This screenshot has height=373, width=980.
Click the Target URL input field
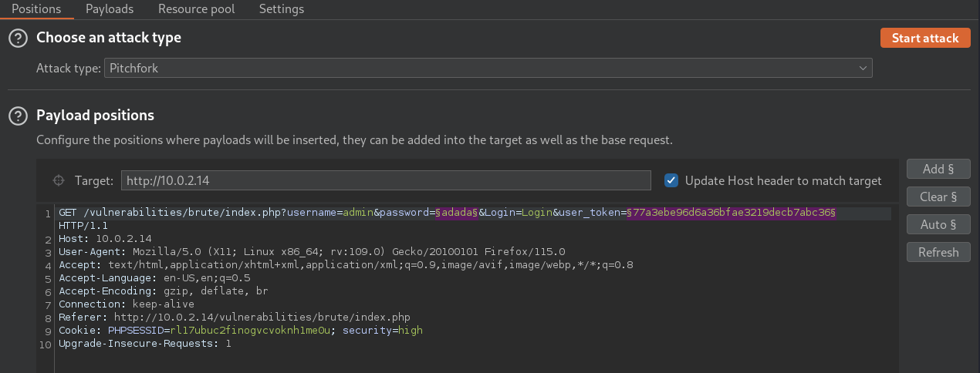(386, 180)
